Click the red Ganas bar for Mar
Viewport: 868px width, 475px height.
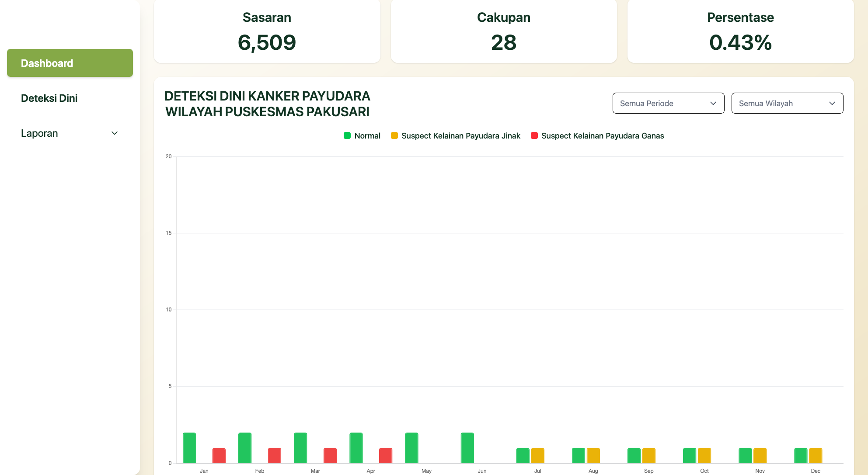point(330,455)
